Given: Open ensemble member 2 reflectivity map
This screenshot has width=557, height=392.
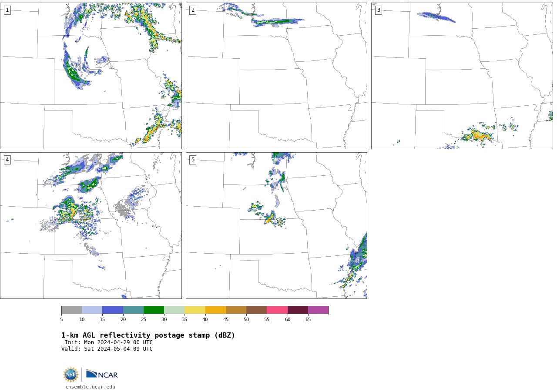Looking at the screenshot, I should [276, 76].
